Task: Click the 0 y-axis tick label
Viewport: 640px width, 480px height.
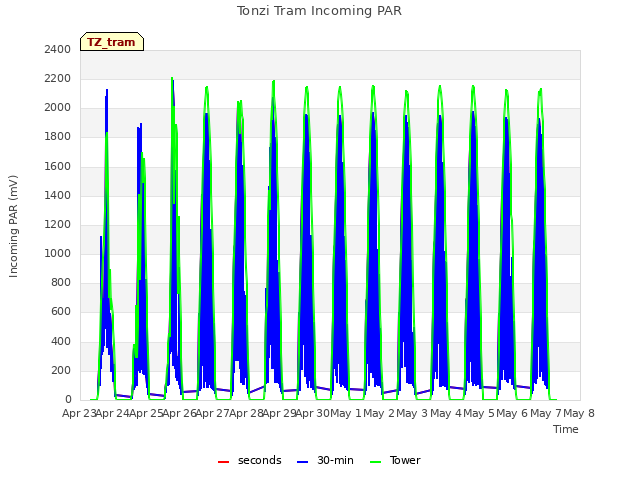Action: click(x=68, y=400)
